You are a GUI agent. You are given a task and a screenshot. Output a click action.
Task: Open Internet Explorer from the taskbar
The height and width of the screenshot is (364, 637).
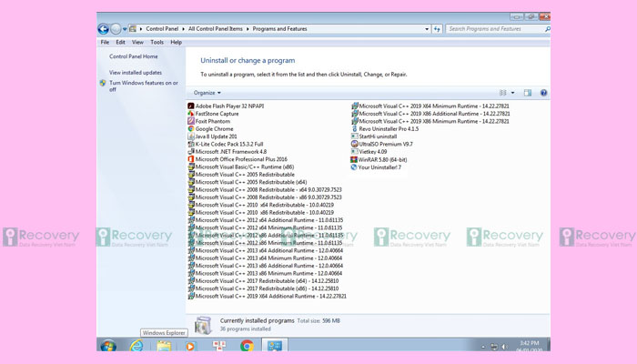[136, 346]
